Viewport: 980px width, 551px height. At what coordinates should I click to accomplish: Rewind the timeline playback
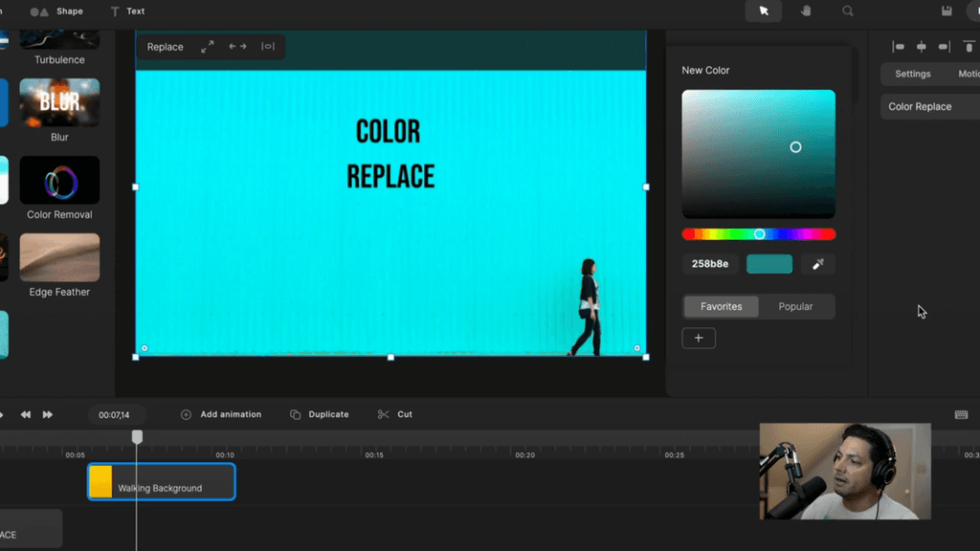coord(26,414)
